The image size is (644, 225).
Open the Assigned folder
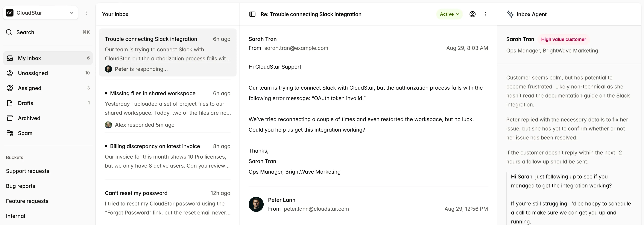pyautogui.click(x=30, y=88)
